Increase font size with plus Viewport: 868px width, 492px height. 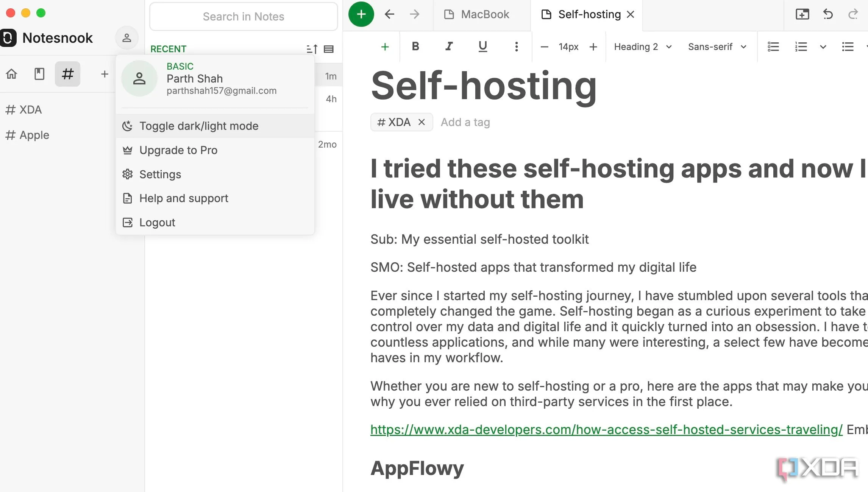pyautogui.click(x=593, y=47)
